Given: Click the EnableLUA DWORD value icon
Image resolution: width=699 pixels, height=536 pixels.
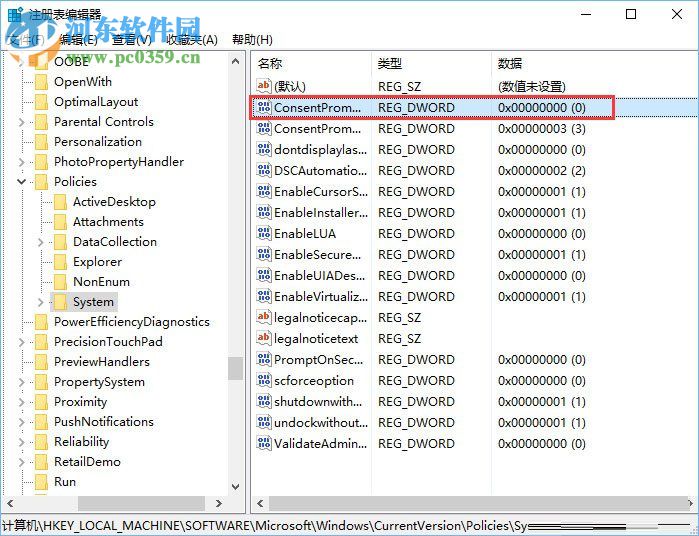Looking at the screenshot, I should 263,233.
